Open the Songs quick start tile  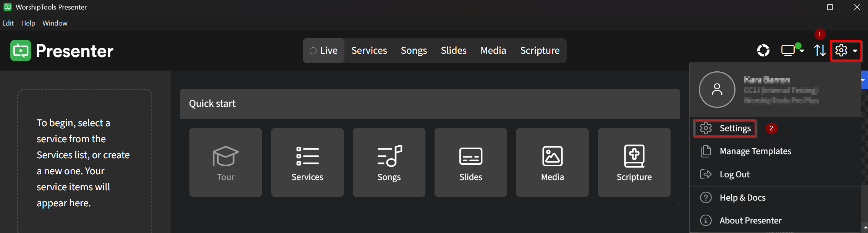coord(389,162)
